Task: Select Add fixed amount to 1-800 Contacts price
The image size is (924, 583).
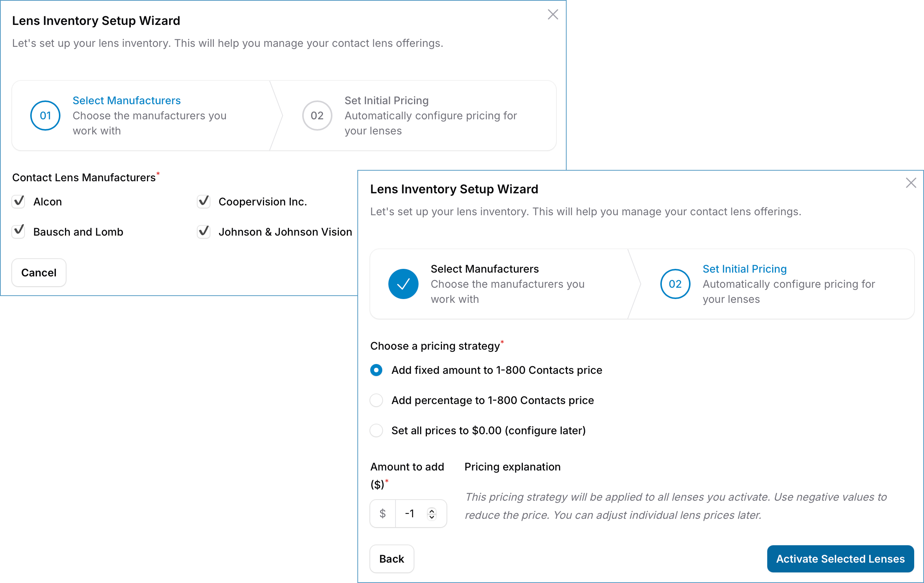Action: click(x=376, y=370)
